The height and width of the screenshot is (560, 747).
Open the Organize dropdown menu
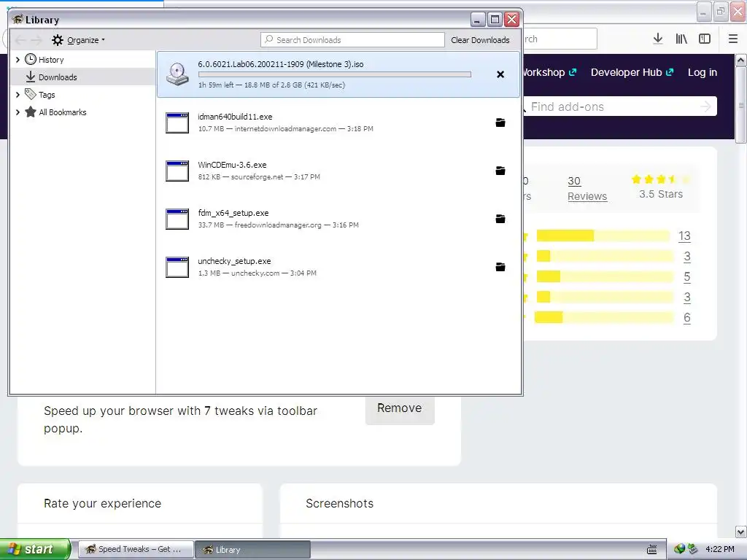point(79,40)
